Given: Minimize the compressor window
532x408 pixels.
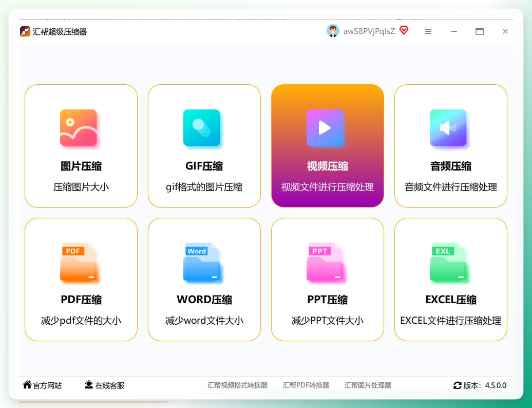Looking at the screenshot, I should [454, 31].
